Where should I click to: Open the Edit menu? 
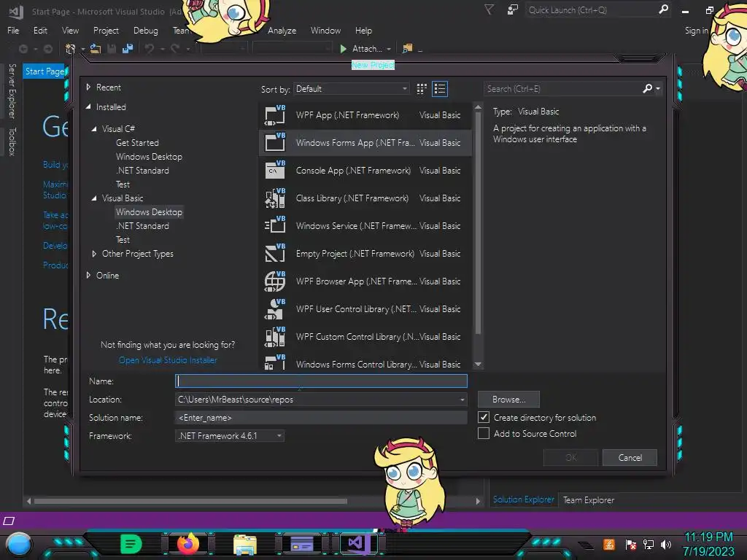[x=41, y=31]
